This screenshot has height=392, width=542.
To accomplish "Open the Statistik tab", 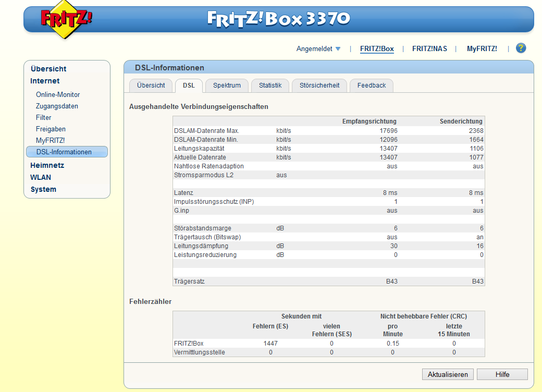I will tap(270, 85).
